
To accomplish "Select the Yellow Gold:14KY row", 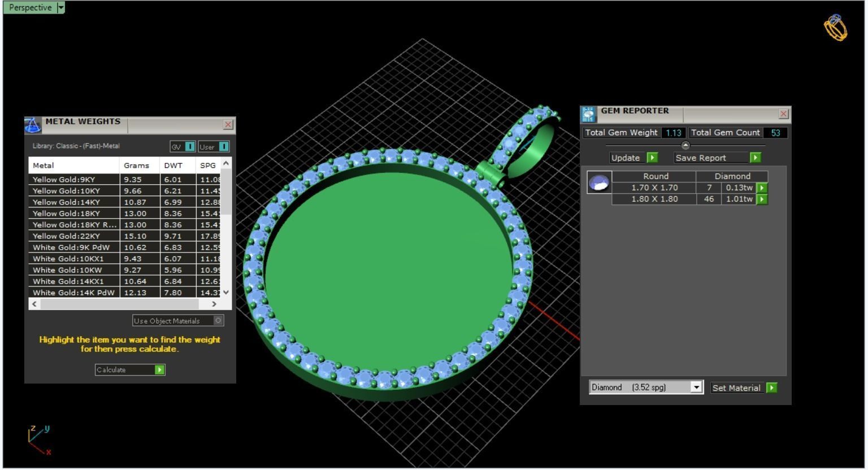I will [125, 202].
